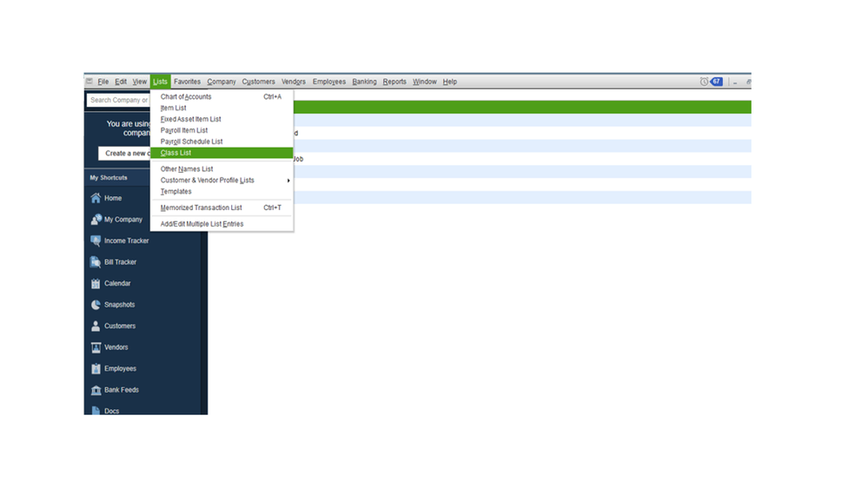Open the Edit menu
Screen dimensions: 868x488
coord(121,82)
